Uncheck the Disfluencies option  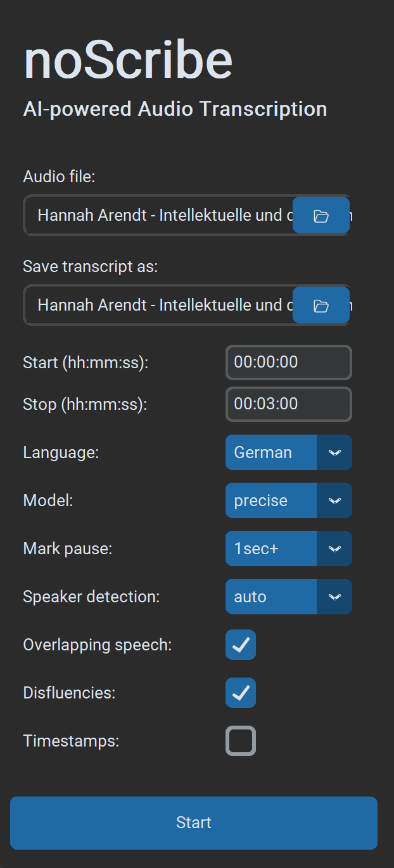240,693
